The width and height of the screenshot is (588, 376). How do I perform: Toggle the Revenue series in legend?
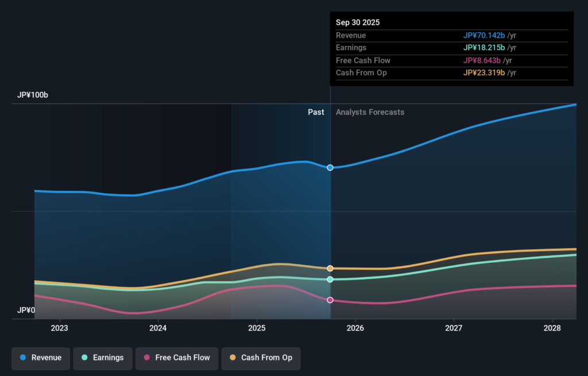tap(41, 358)
